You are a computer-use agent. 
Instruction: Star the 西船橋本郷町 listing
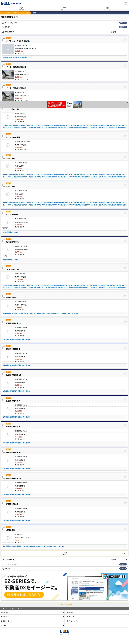(125, 296)
